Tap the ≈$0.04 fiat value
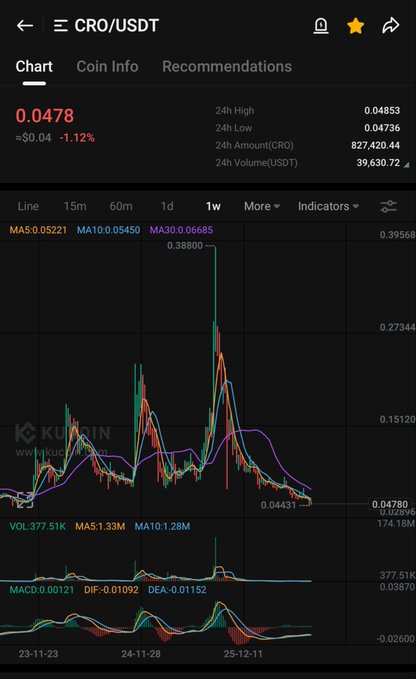 [33, 138]
